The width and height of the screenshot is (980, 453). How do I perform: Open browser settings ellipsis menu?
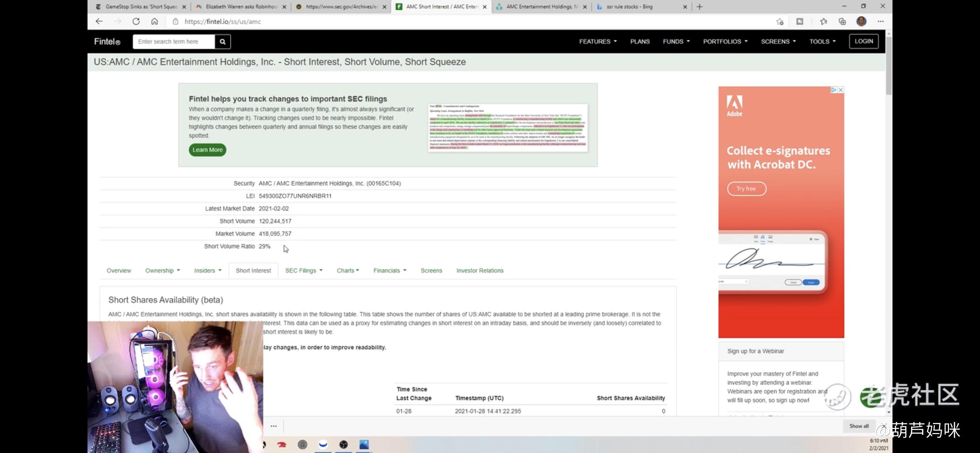click(x=880, y=22)
